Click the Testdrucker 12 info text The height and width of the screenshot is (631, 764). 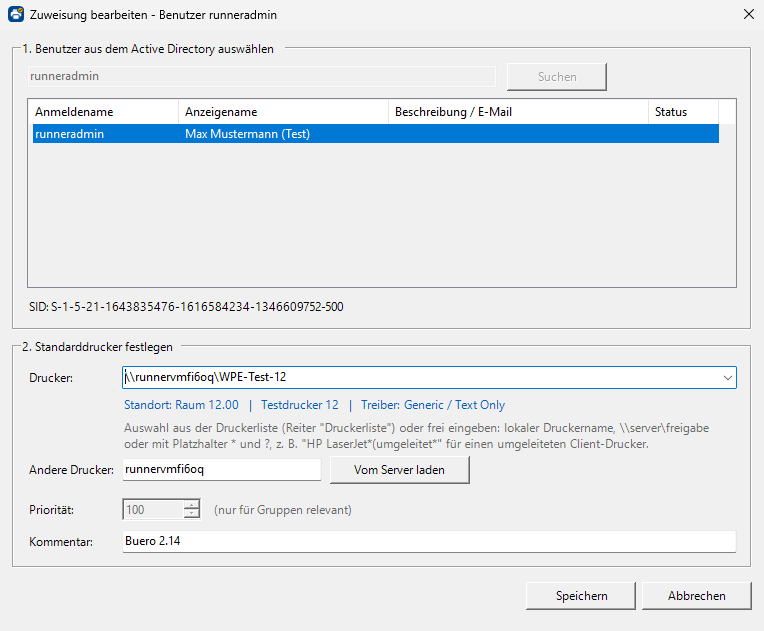pos(300,405)
